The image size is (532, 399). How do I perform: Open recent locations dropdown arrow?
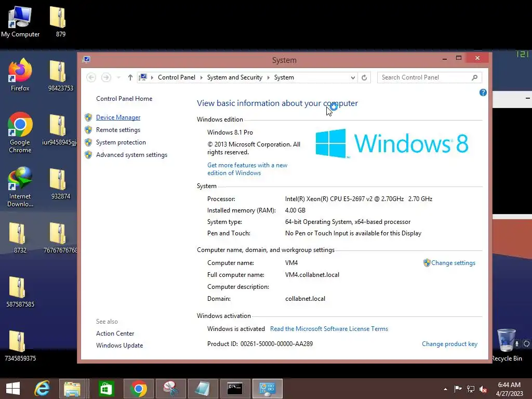[x=118, y=77]
